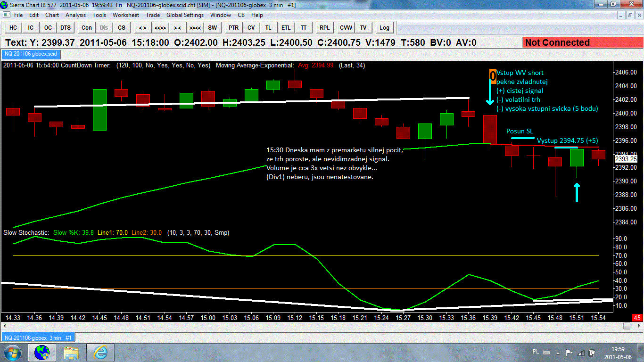
Task: Select the NQ-201106-globex.scid top tab
Action: (x=30, y=54)
